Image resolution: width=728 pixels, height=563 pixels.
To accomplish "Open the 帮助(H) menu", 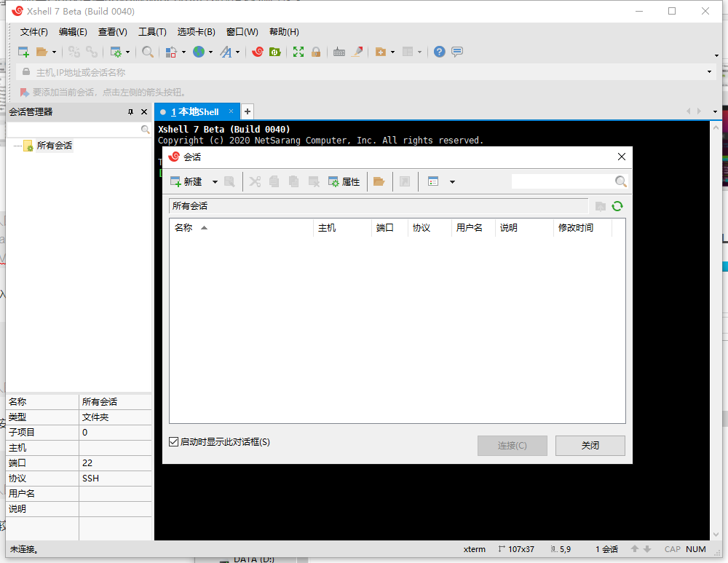I will (284, 32).
